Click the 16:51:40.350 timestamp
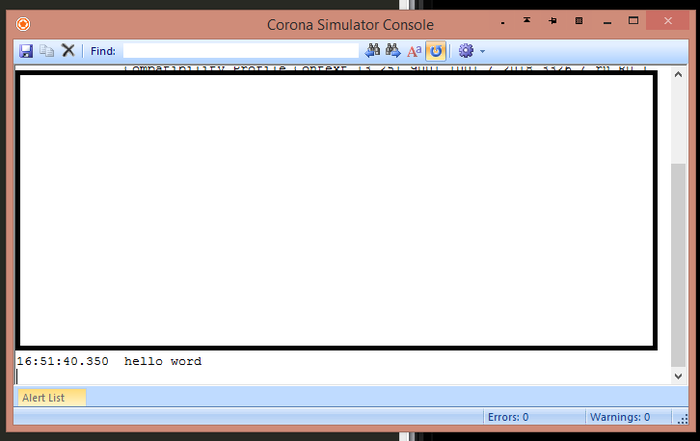This screenshot has height=441, width=700. [62, 361]
